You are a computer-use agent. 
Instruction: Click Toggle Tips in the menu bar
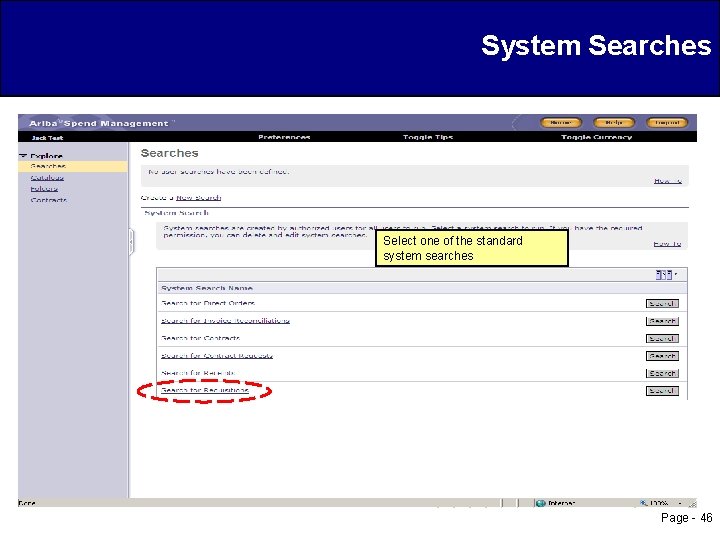tap(428, 137)
